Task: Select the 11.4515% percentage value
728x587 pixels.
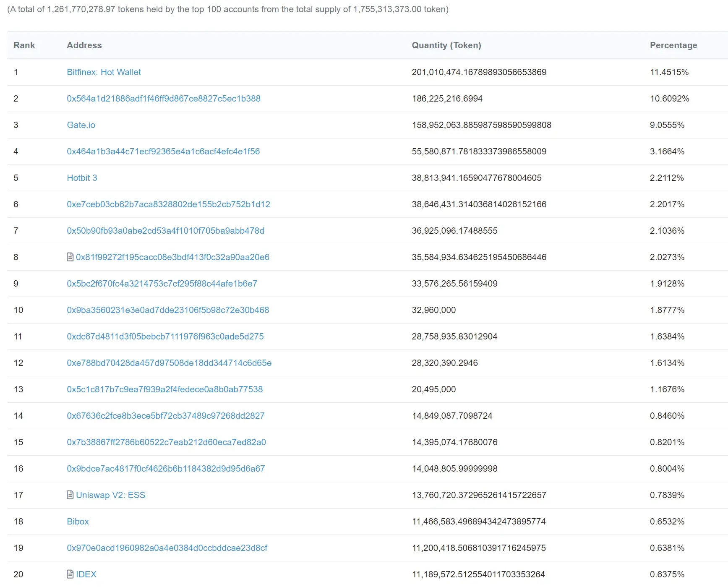Action: click(x=669, y=72)
